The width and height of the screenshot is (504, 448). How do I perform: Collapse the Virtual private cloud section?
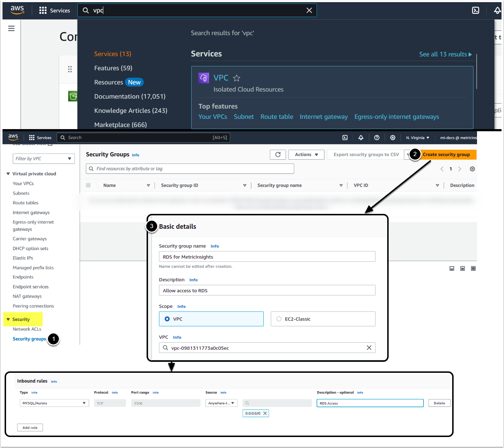click(x=8, y=174)
